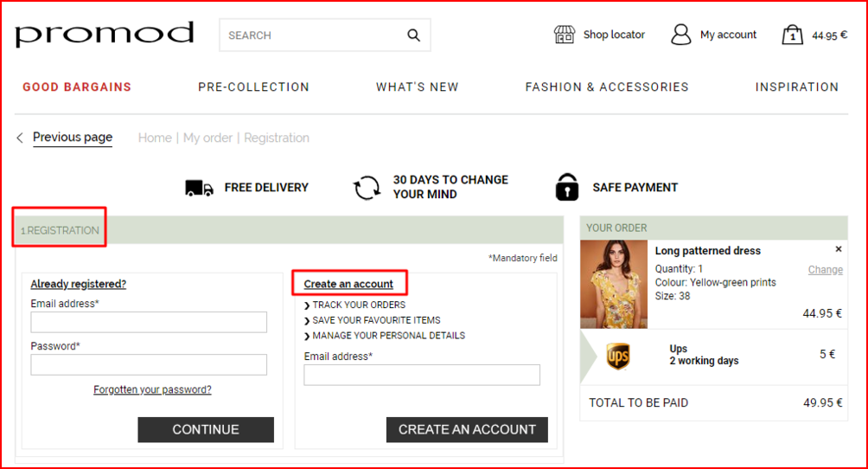Click cart total 44.95 € in header
This screenshot has width=868, height=469.
point(829,35)
